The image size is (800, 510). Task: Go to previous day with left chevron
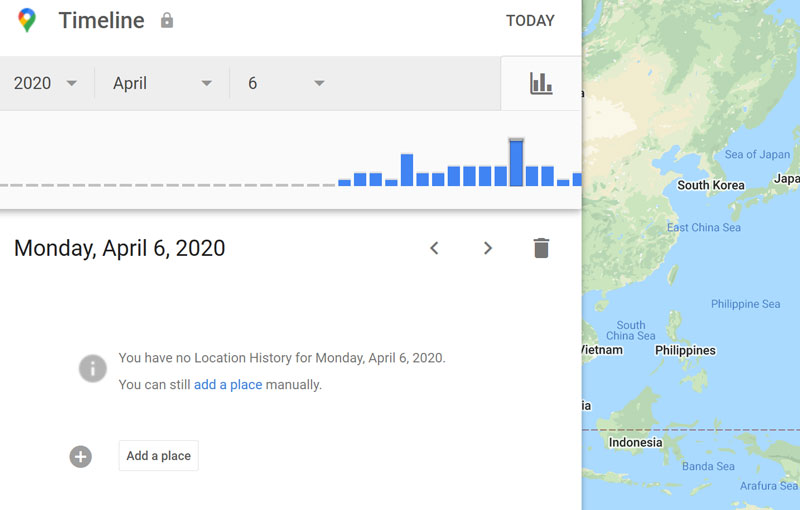tap(434, 248)
